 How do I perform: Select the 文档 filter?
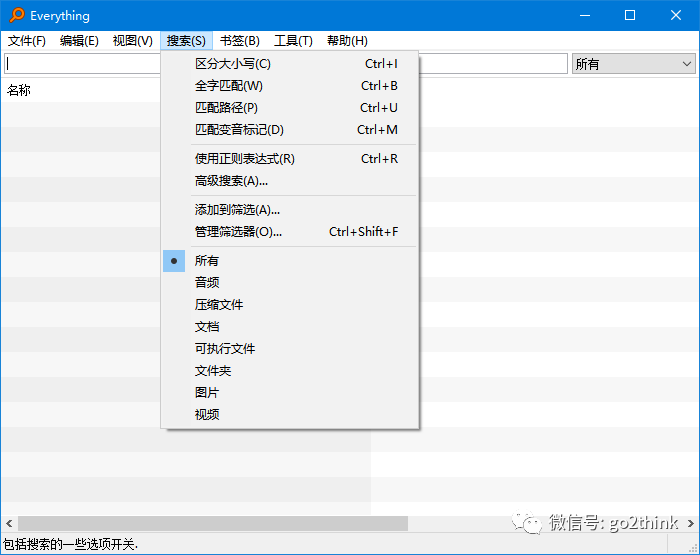tap(290, 326)
